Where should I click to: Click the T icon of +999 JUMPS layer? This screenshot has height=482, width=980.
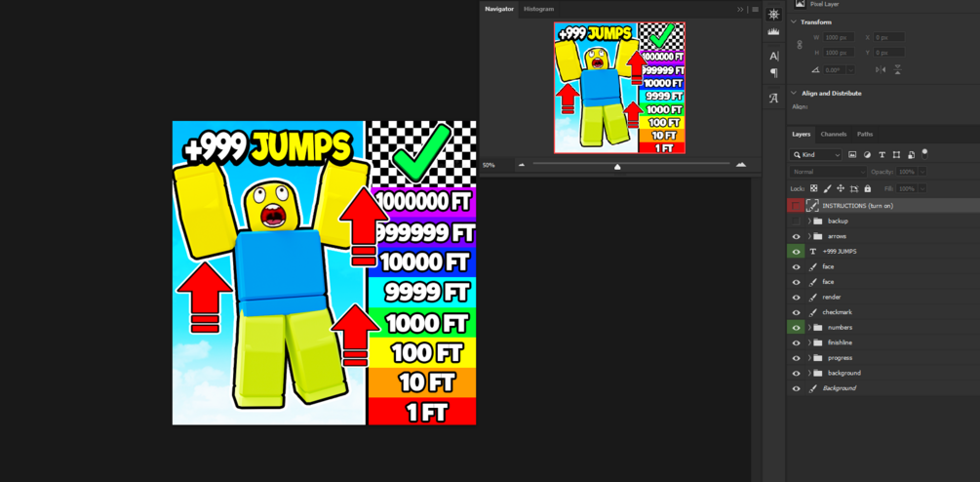pyautogui.click(x=813, y=252)
